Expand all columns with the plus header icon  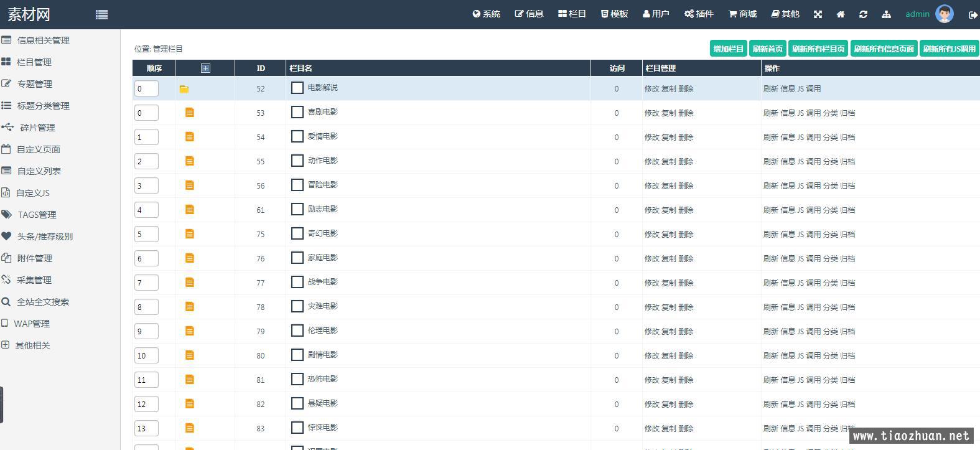(205, 68)
